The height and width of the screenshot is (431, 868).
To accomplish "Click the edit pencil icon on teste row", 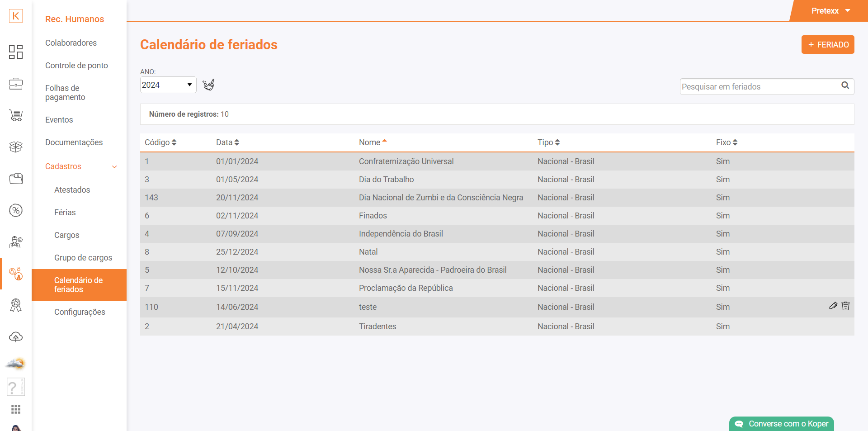I will tap(833, 306).
